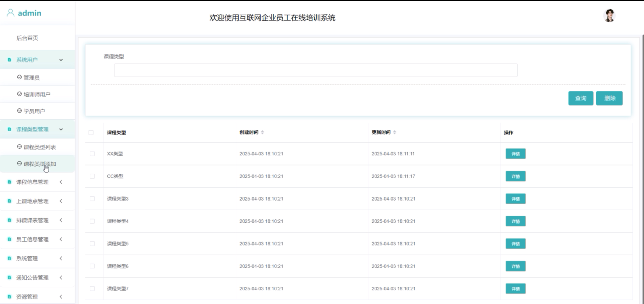Click the icon beside 课程信息管理

(x=9, y=182)
